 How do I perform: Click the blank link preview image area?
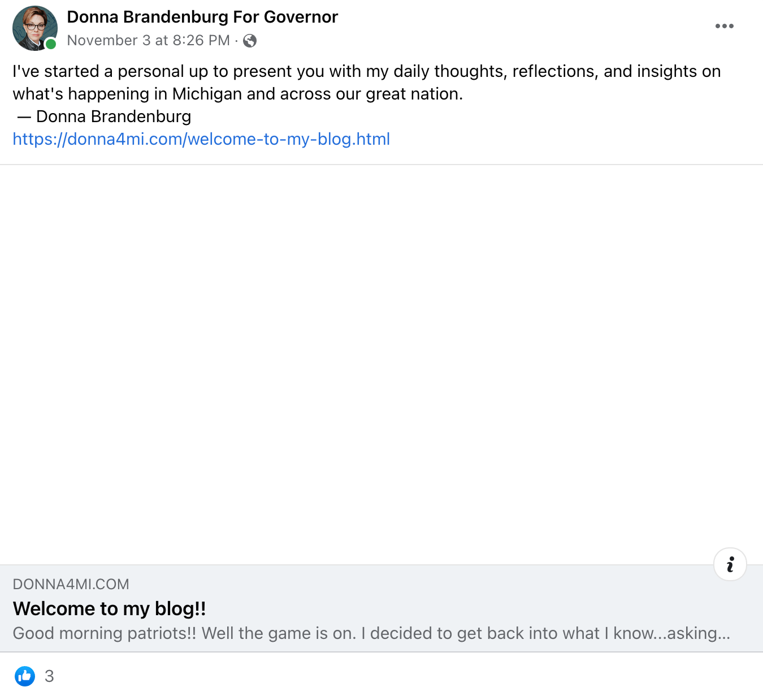382,362
